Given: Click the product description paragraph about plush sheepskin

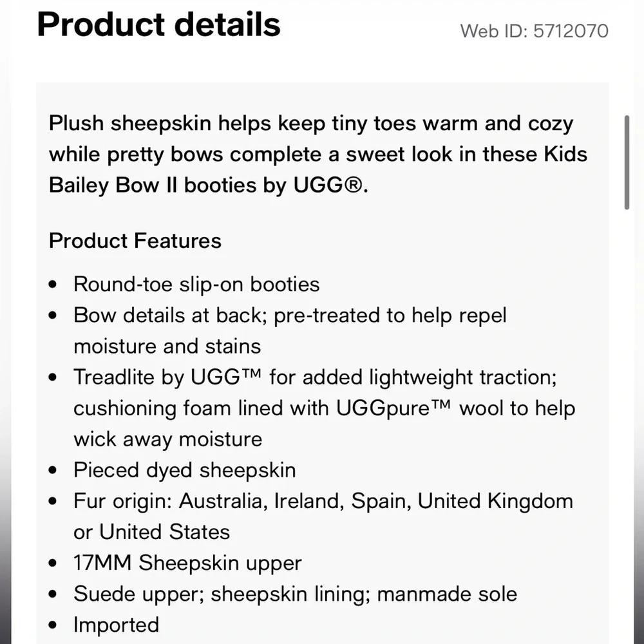Looking at the screenshot, I should point(318,154).
